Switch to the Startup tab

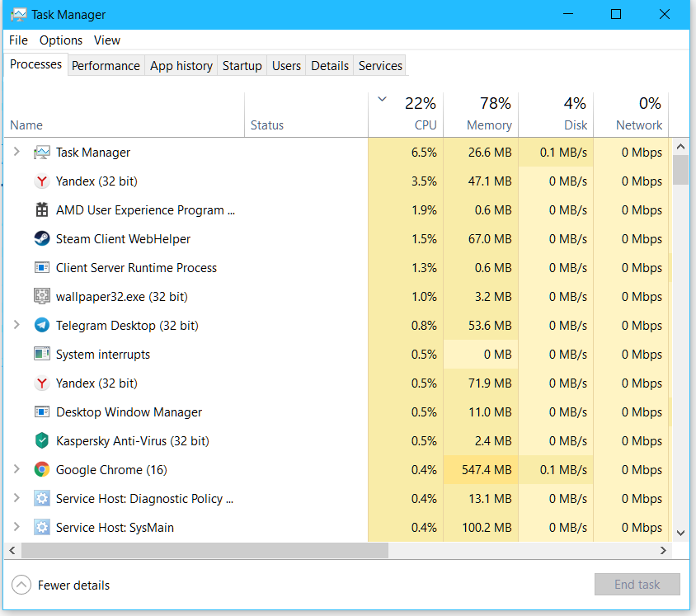[x=242, y=66]
